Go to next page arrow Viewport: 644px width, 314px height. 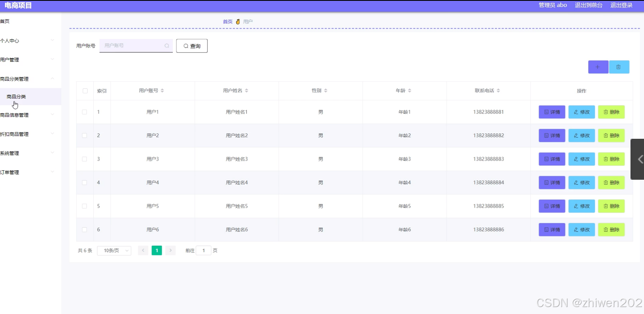pyautogui.click(x=171, y=251)
